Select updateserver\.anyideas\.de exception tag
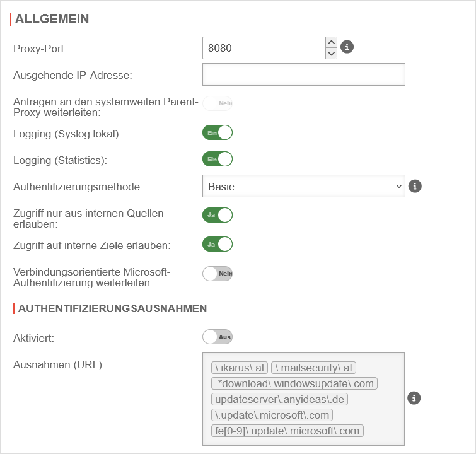Viewport: 476px width, 454px height. click(279, 399)
